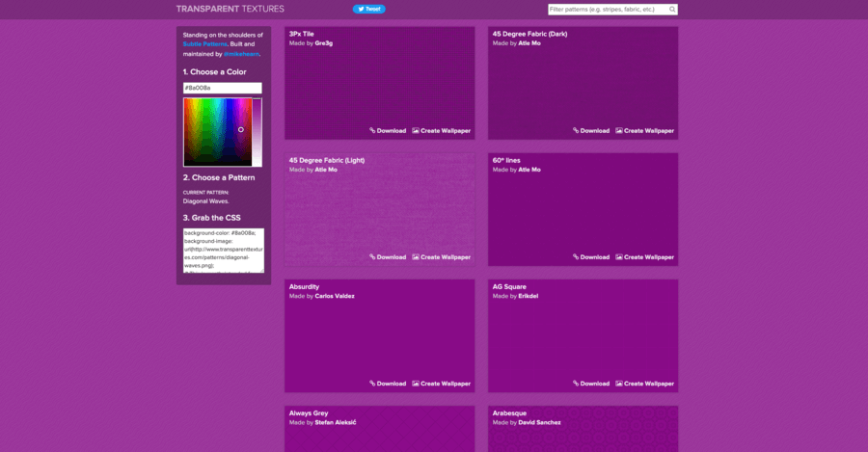The image size is (868, 452).
Task: Click the '3. Grab the CSS' heading
Action: point(212,218)
